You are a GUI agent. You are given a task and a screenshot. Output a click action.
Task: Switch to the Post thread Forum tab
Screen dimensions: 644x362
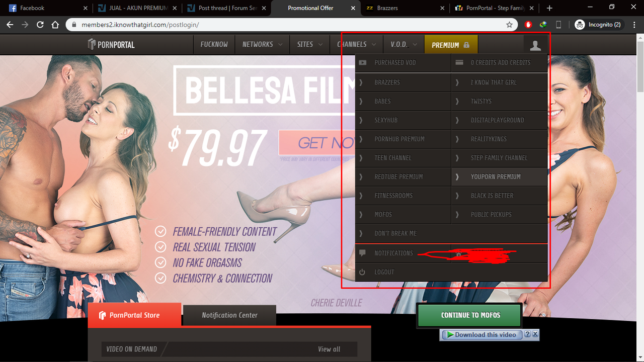226,8
